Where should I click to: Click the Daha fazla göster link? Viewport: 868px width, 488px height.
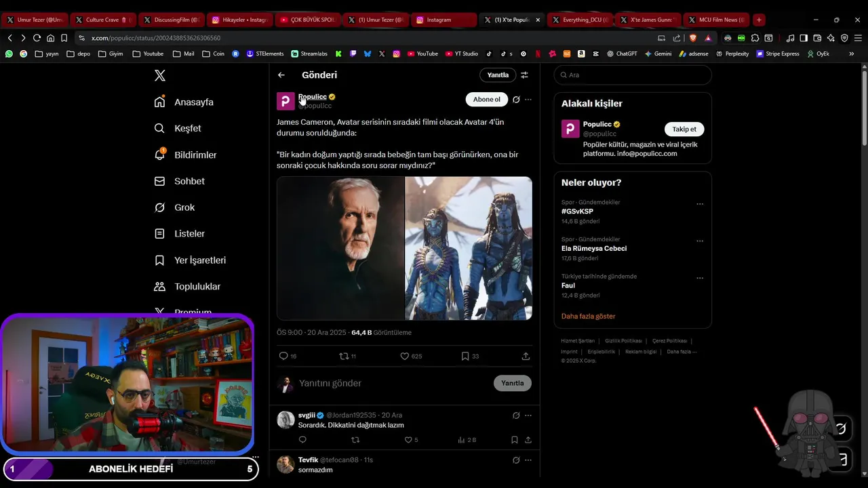[x=588, y=317]
